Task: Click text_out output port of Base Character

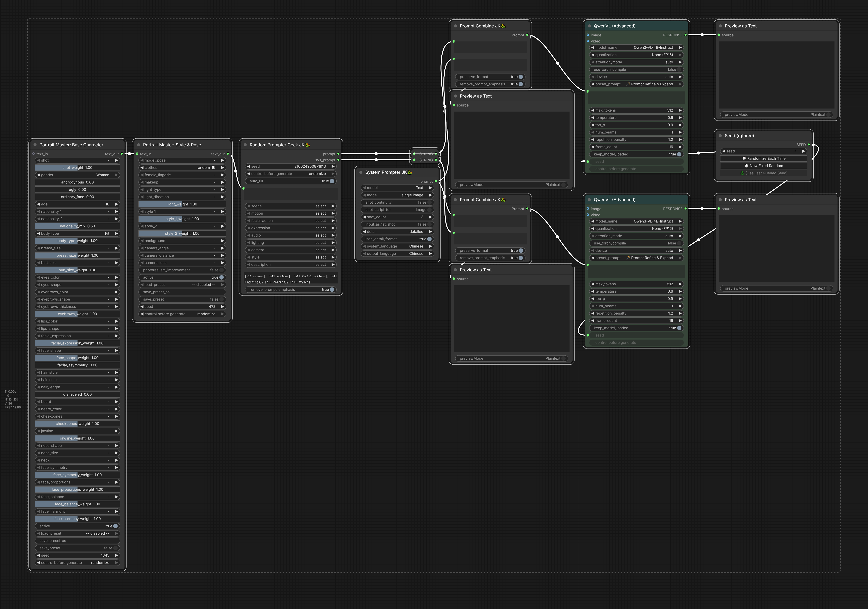Action: point(122,154)
